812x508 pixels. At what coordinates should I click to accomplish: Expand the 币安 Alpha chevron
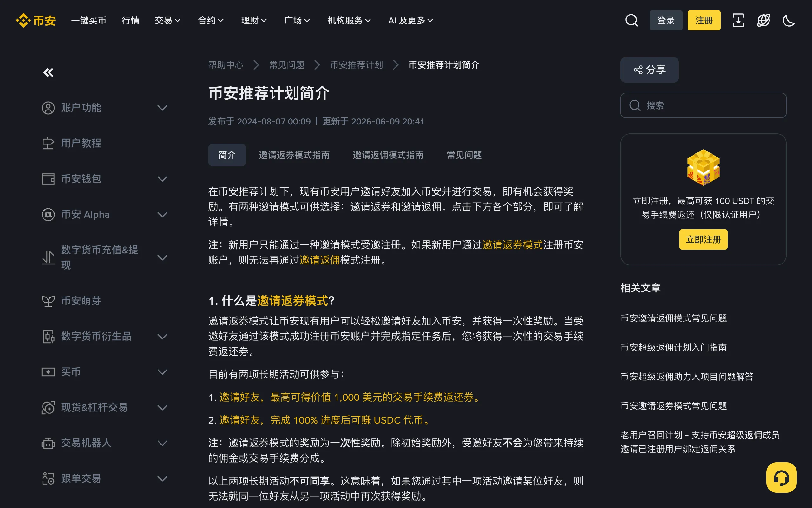(162, 214)
